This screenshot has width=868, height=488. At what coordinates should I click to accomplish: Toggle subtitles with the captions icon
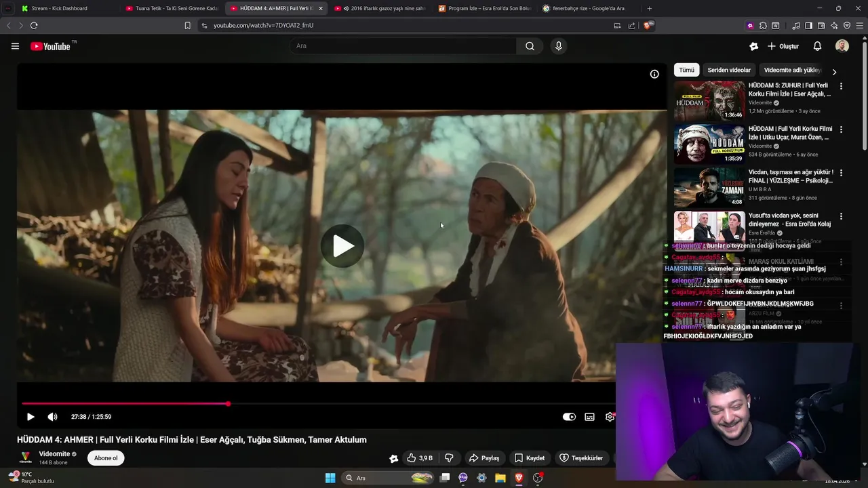[x=590, y=417]
